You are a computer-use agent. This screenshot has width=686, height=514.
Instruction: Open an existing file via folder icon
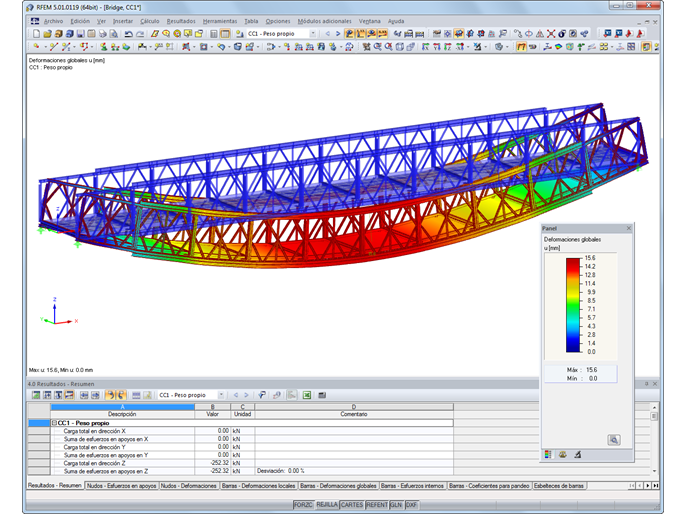pos(47,34)
